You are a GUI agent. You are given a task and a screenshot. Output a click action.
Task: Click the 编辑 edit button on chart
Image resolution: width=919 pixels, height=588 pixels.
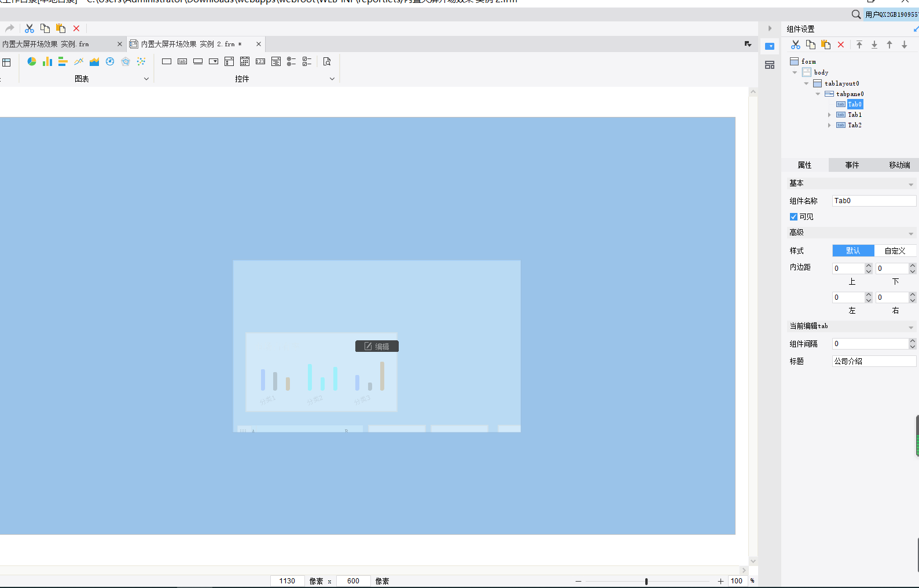[x=377, y=346]
